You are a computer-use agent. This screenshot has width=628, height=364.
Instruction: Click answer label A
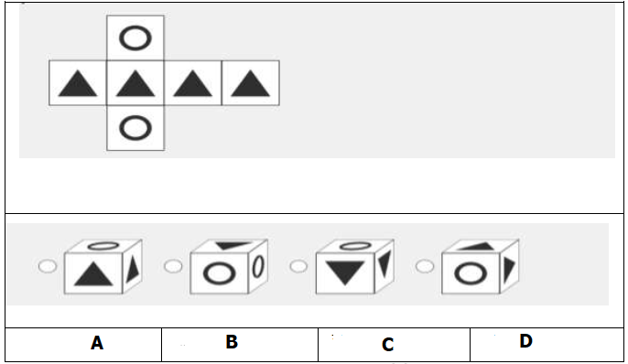pyautogui.click(x=97, y=343)
